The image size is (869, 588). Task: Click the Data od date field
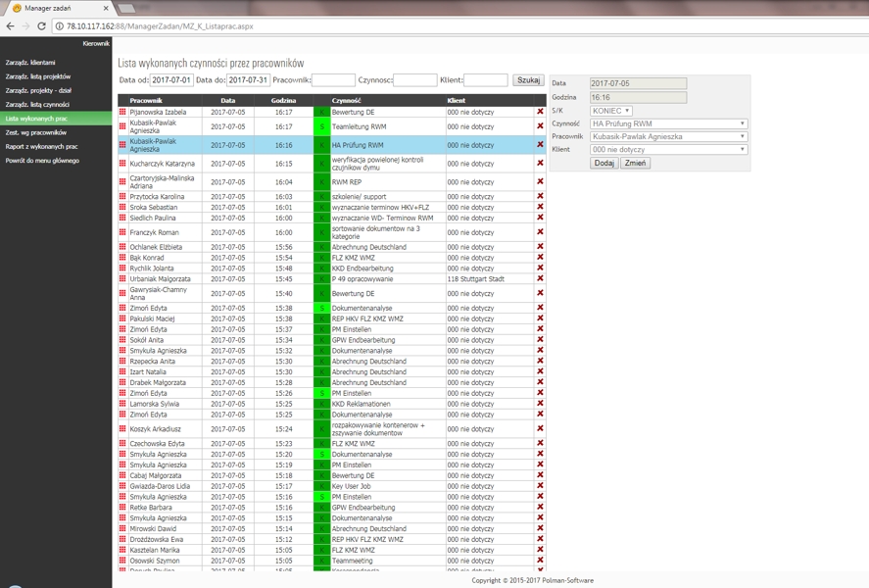(171, 80)
